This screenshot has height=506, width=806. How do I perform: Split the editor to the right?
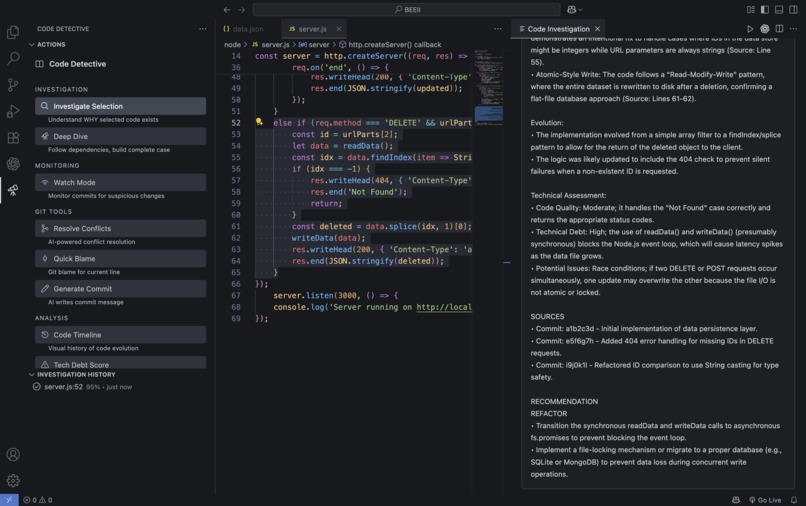tap(779, 29)
